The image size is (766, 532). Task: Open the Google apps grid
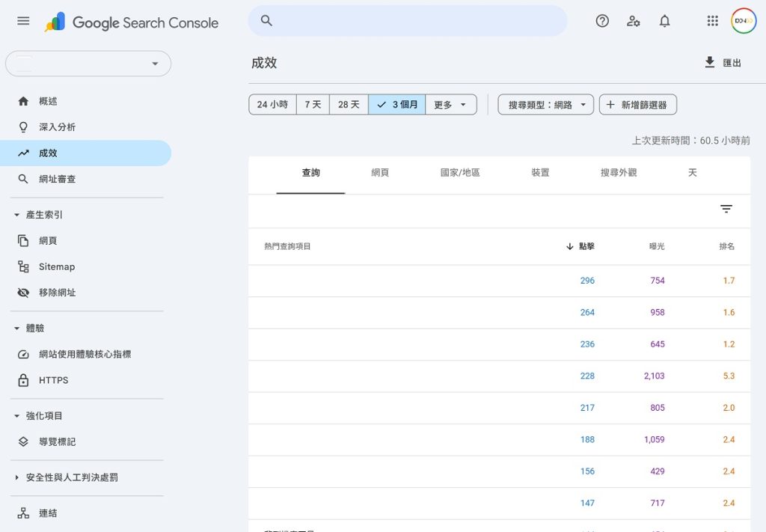712,21
